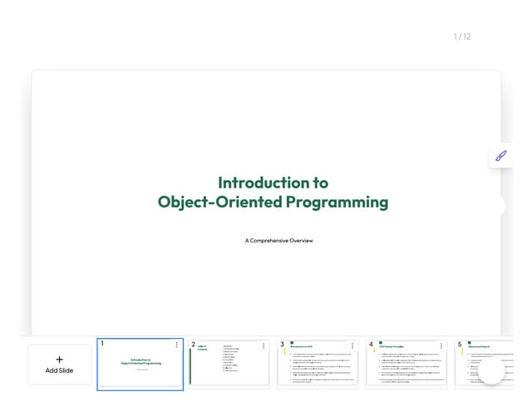Click the 'A Comprehensive Overview' subtitle

[278, 241]
